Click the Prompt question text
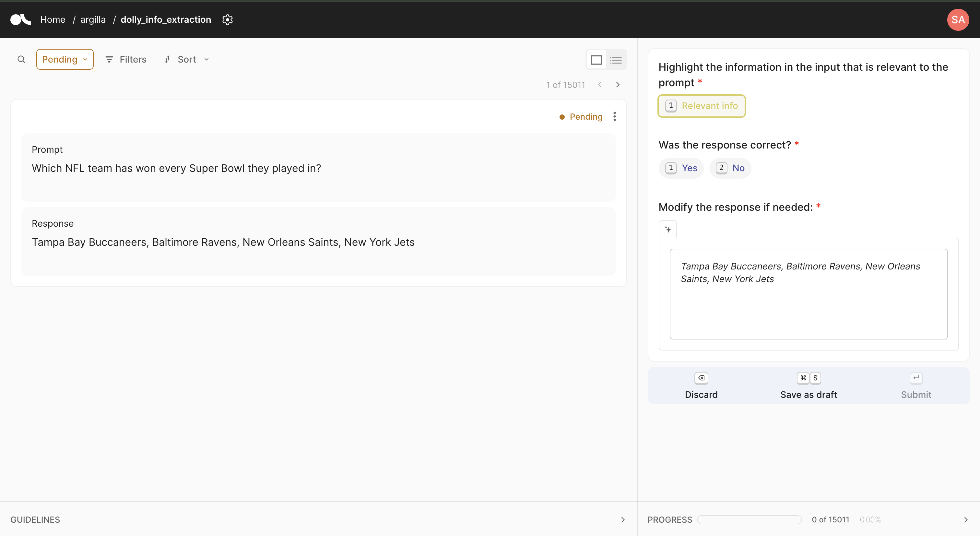Screen dimensions: 980x536 (176, 168)
